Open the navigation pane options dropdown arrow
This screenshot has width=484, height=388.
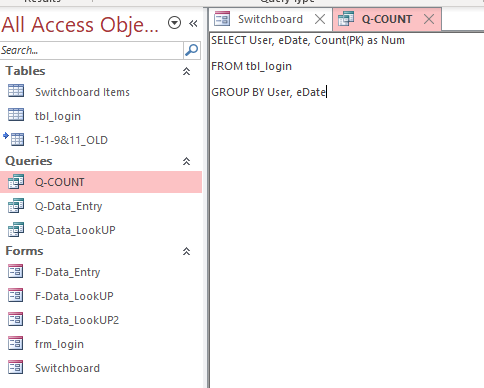coord(174,23)
